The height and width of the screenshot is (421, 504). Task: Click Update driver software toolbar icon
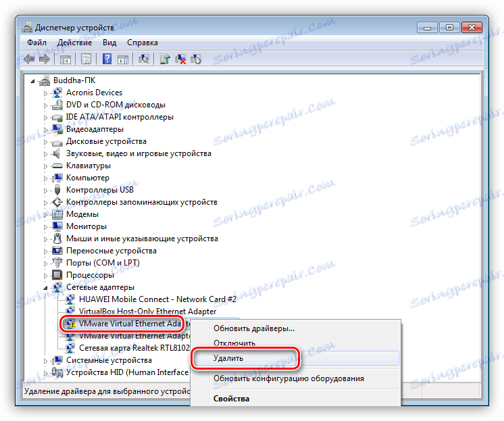(165, 59)
